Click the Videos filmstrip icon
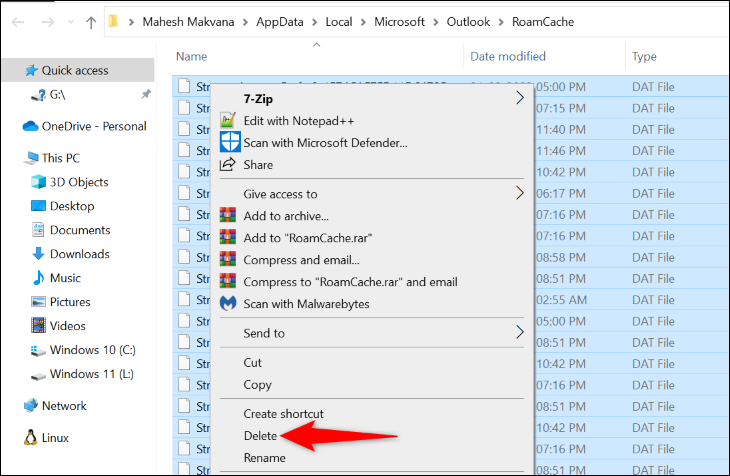This screenshot has height=476, width=730. [38, 326]
